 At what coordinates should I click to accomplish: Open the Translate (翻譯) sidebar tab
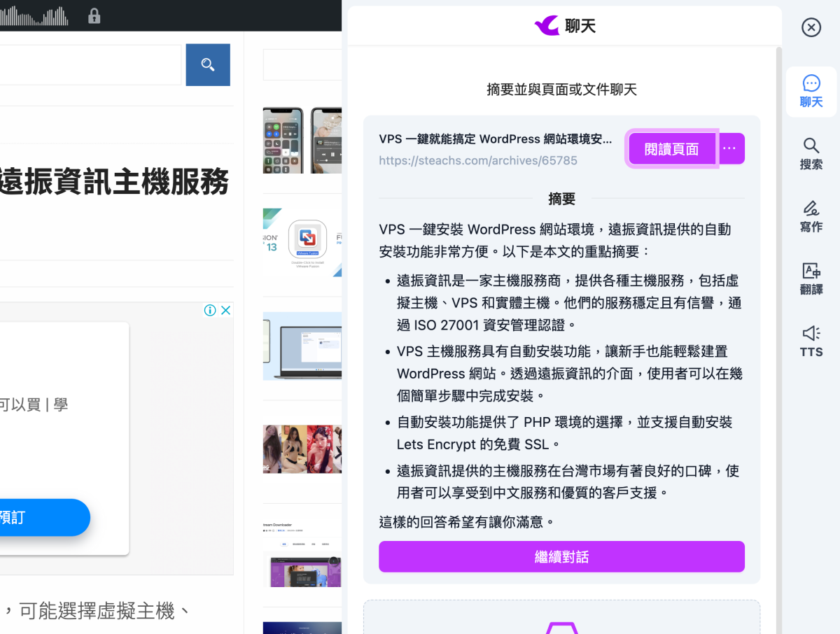point(811,279)
